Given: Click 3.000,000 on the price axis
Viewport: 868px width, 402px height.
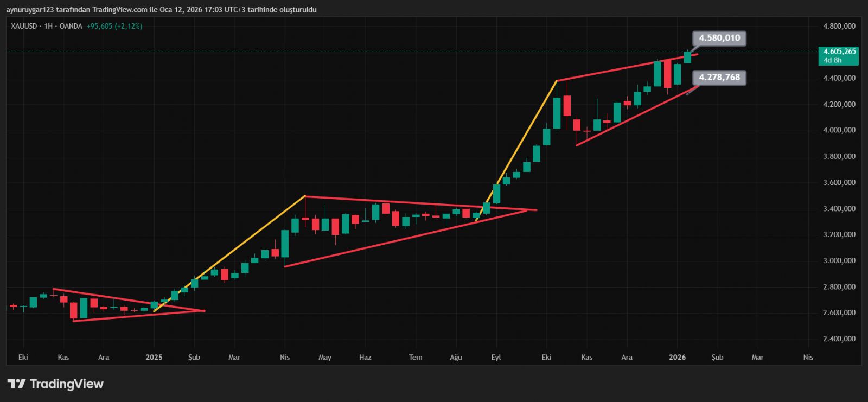Looking at the screenshot, I should (839, 261).
